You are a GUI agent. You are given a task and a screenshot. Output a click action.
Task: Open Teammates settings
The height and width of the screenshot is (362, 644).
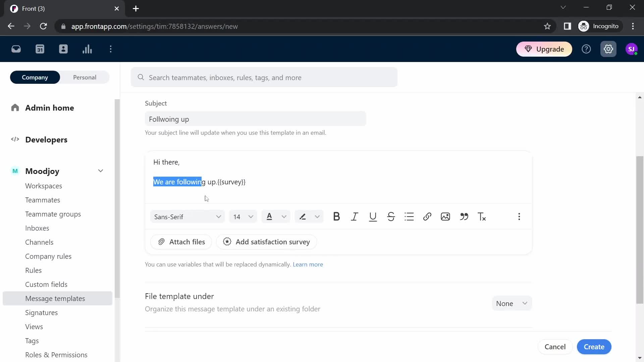point(43,200)
